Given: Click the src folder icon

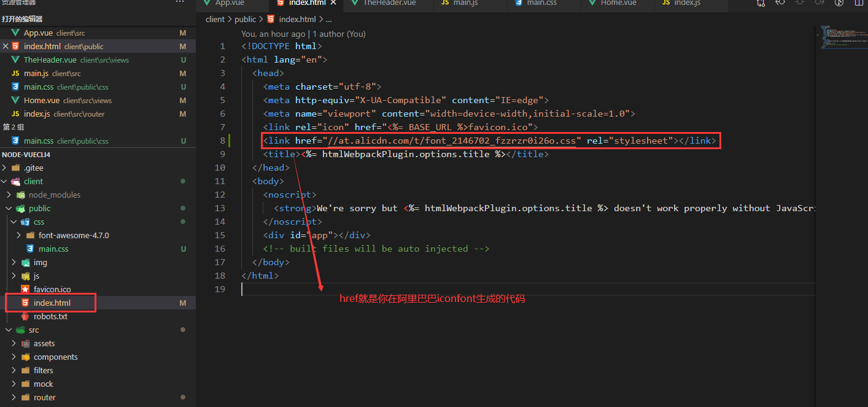Looking at the screenshot, I should (x=21, y=330).
